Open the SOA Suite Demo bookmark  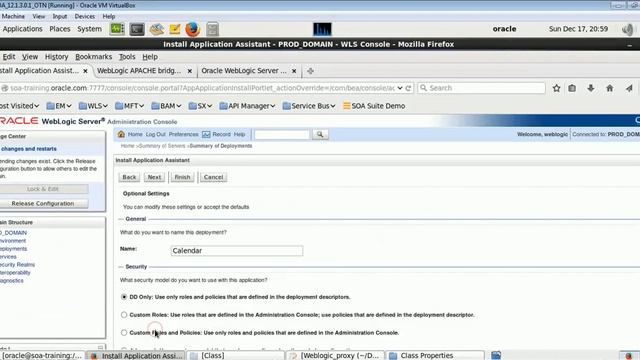(374, 106)
